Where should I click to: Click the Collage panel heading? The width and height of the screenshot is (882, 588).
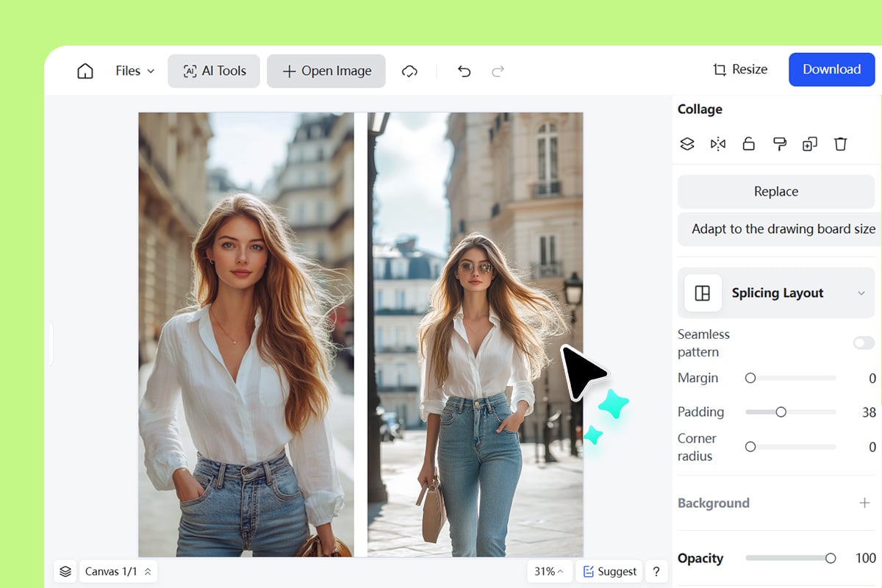(x=700, y=110)
